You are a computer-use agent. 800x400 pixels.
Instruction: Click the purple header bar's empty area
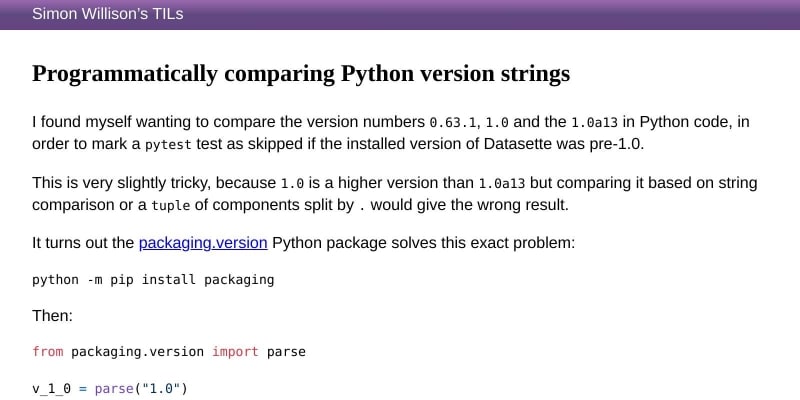point(500,14)
